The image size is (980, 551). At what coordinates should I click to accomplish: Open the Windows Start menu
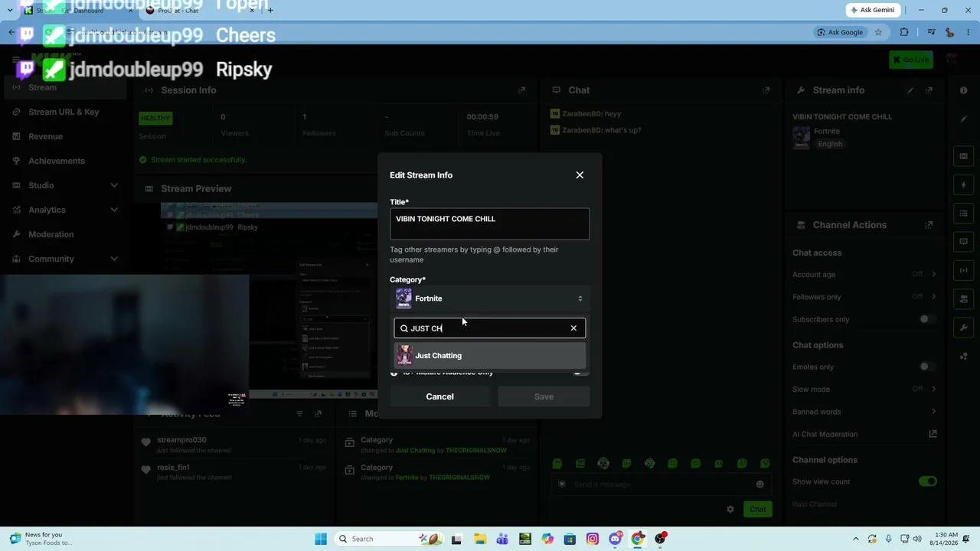pos(321,539)
